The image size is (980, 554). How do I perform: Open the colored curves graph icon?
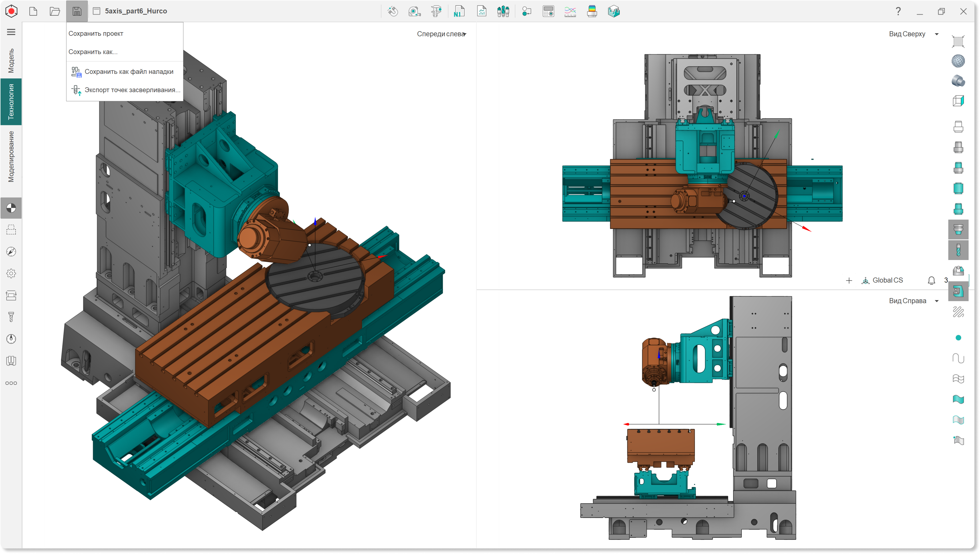(570, 11)
